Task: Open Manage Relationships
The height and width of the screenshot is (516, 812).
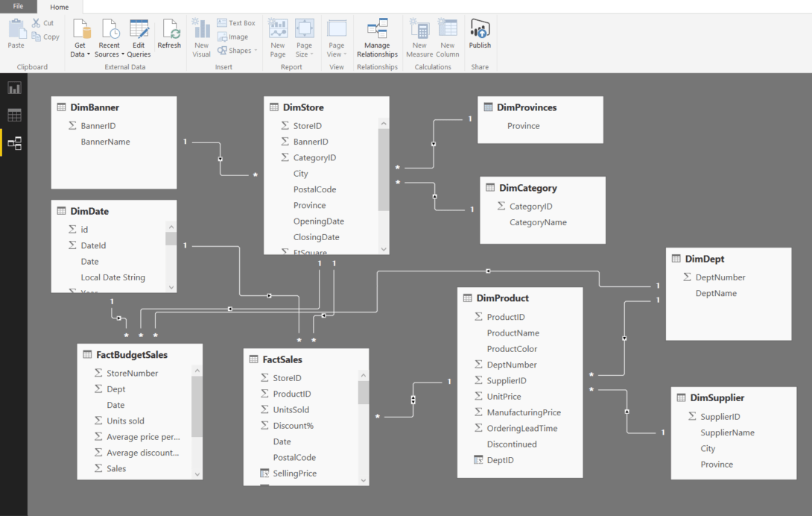Action: click(x=377, y=39)
